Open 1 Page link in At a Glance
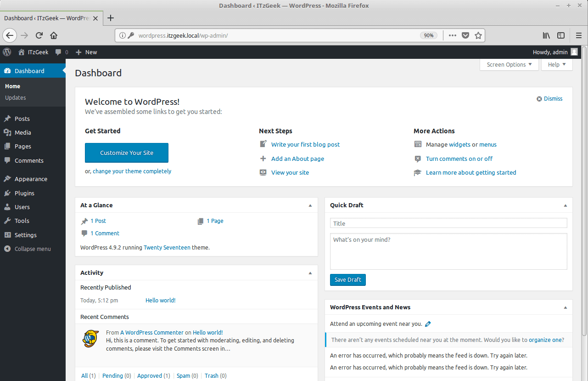 click(x=215, y=221)
